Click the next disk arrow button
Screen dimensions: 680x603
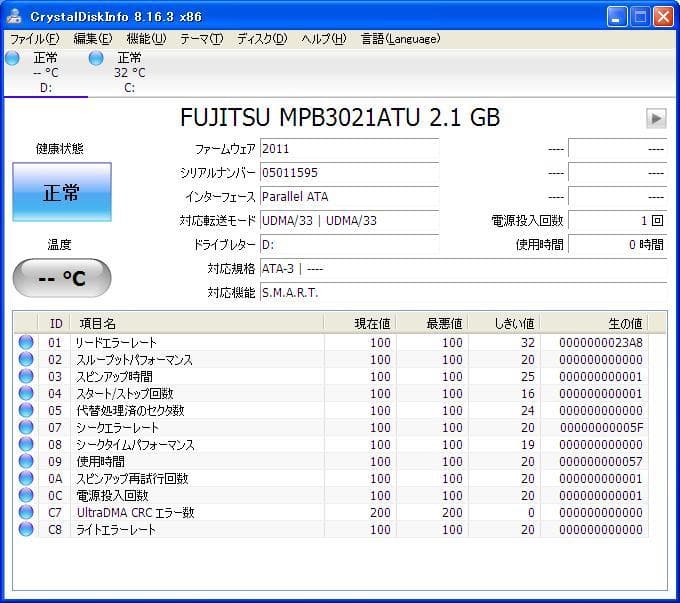click(656, 118)
